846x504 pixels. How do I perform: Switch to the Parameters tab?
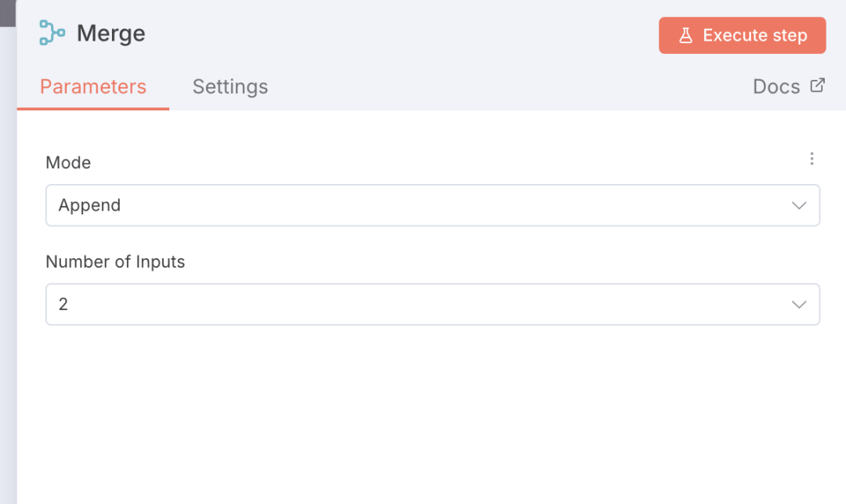(x=93, y=86)
